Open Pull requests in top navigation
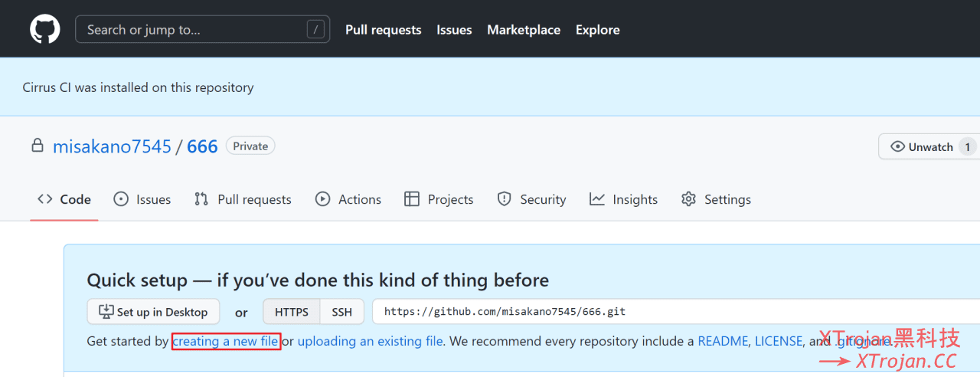 pos(383,30)
